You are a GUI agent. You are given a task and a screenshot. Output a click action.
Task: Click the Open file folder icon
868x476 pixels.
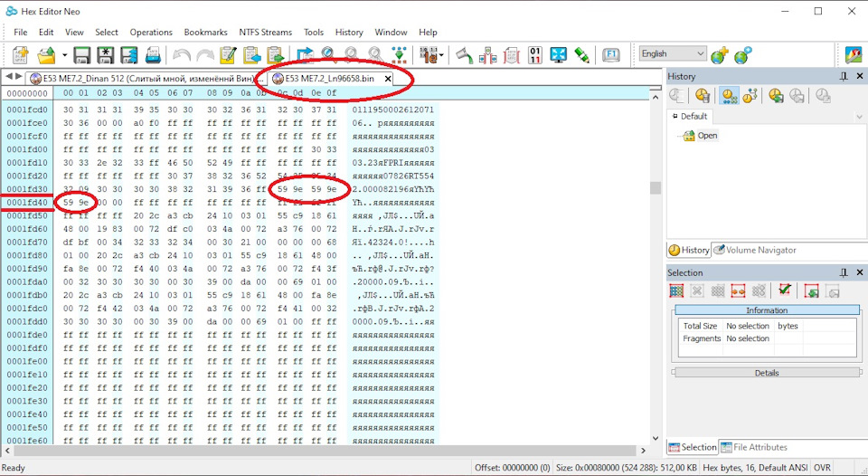(x=47, y=55)
